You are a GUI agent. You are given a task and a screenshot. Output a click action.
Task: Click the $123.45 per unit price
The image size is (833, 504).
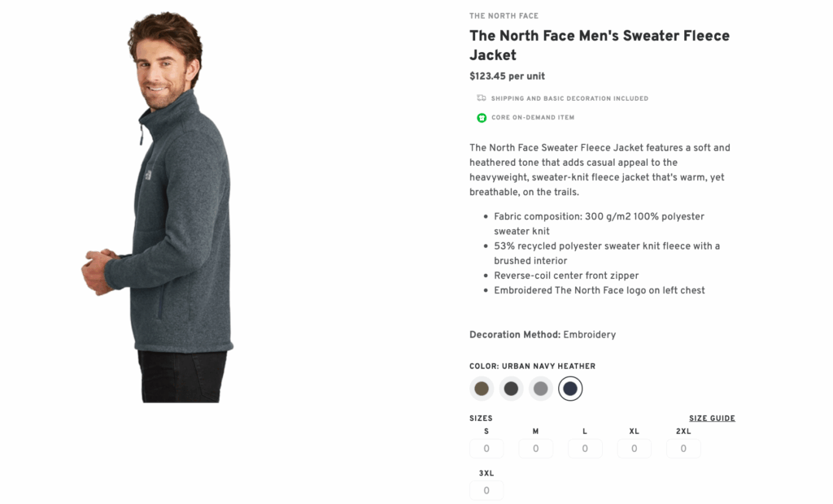coord(506,76)
